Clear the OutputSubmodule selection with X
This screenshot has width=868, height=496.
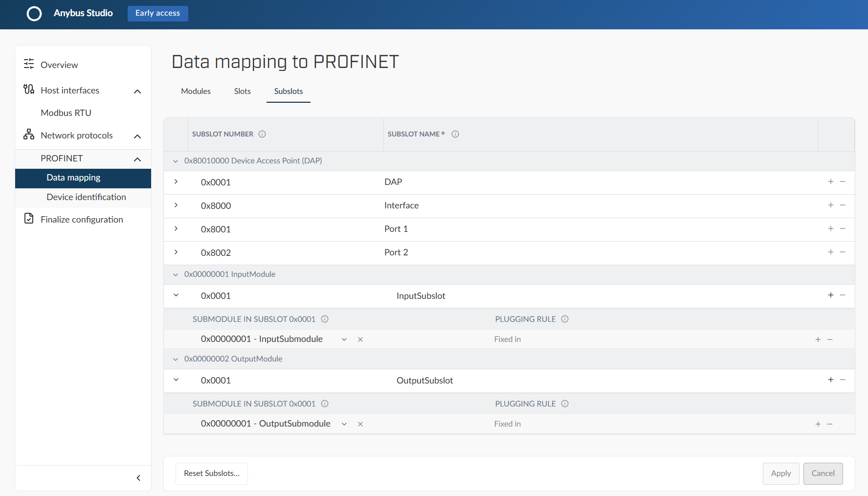360,424
